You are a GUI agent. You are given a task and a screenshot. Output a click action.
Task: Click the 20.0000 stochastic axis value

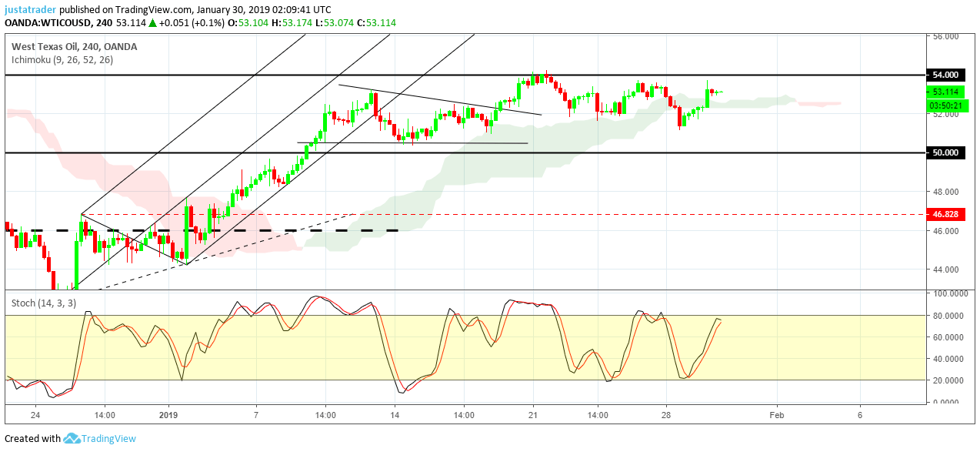[x=948, y=380]
